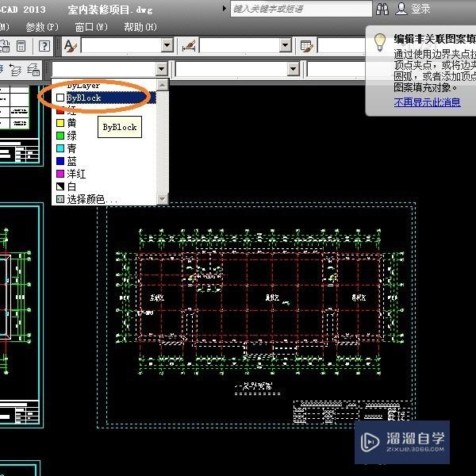Open the Dimension Style manager icon

189,47
